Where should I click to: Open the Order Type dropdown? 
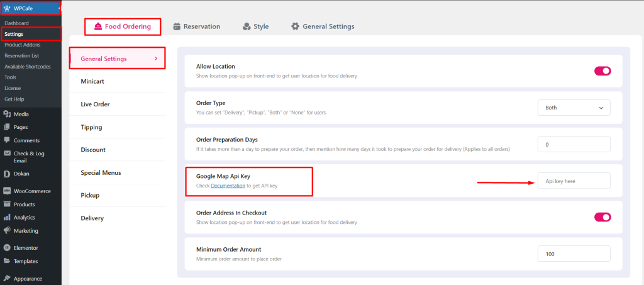point(574,108)
